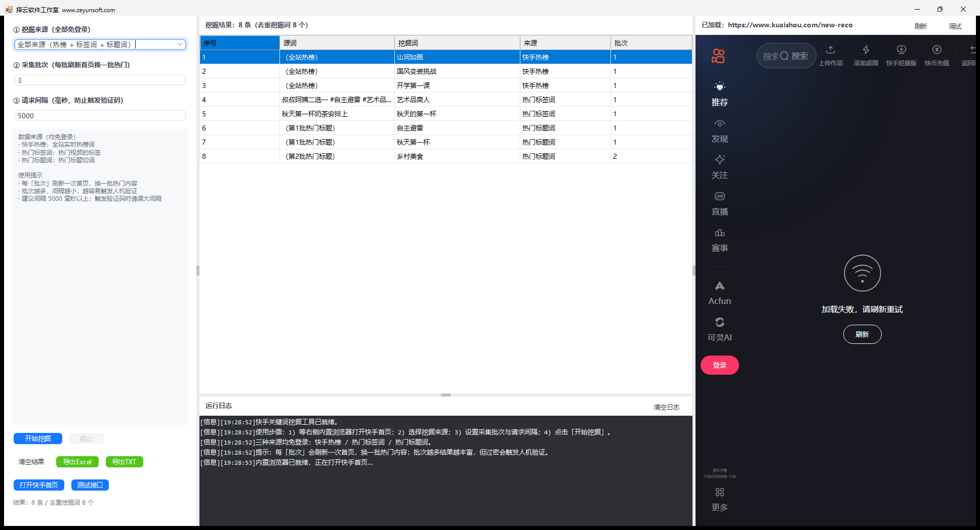Viewport: 980px width, 530px height.
Task: Click the app icon in title bar
Action: click(9, 10)
